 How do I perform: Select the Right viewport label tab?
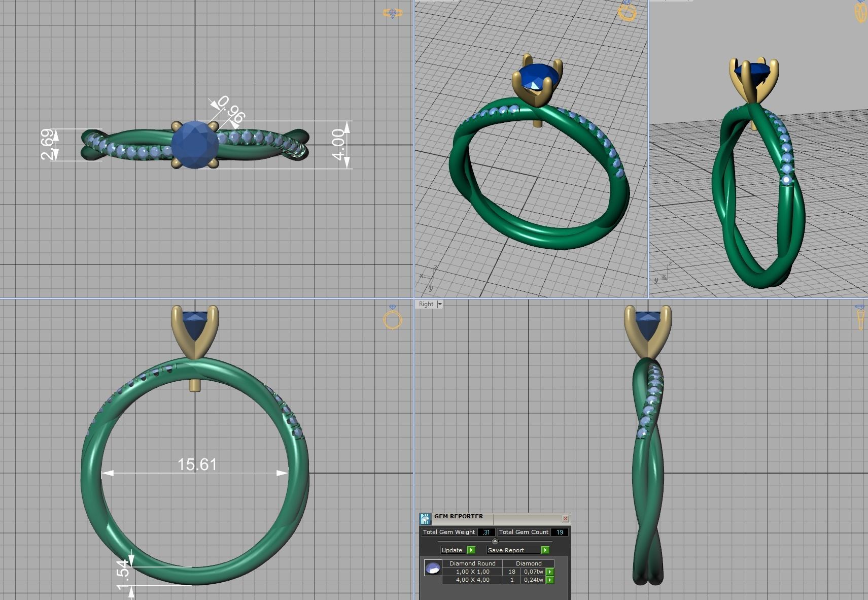(426, 304)
